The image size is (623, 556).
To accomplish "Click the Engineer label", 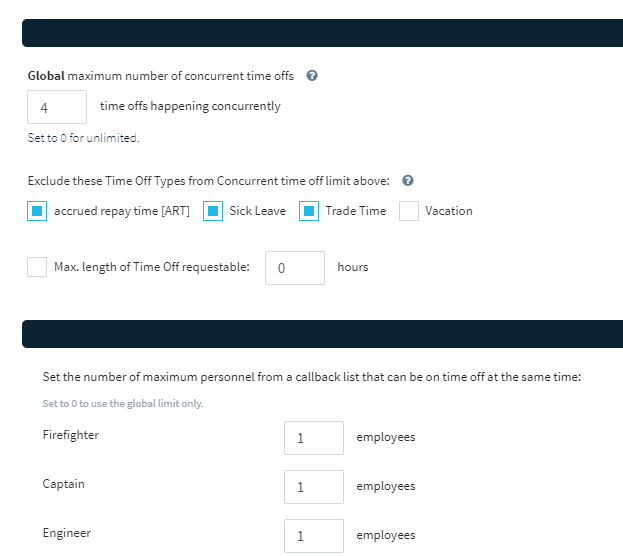I will 67,533.
